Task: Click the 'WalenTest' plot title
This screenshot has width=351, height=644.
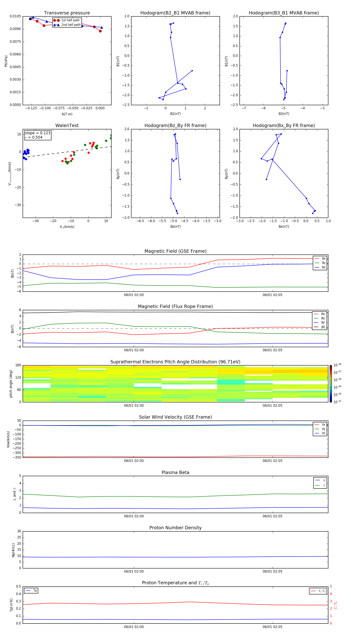Action: pos(67,125)
